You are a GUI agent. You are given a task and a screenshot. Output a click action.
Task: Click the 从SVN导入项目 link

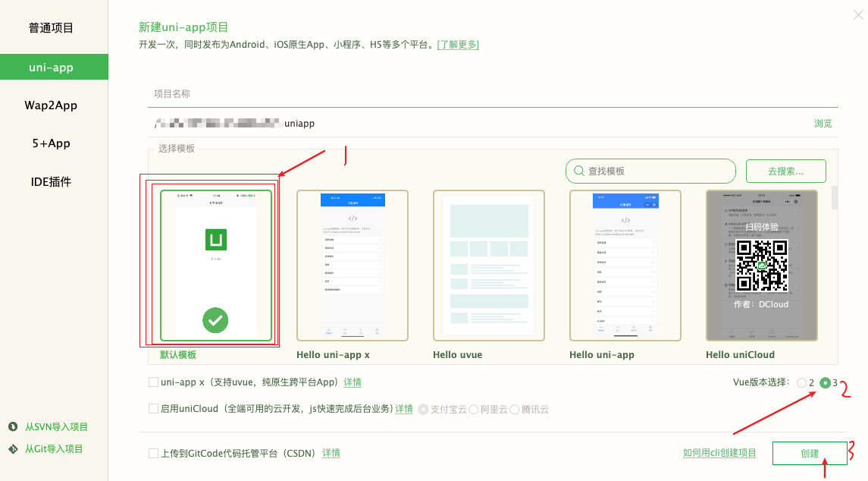[x=56, y=426]
